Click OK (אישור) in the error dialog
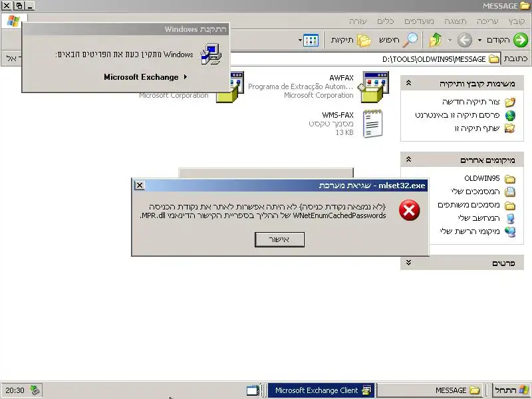The height and width of the screenshot is (399, 532). pos(279,239)
